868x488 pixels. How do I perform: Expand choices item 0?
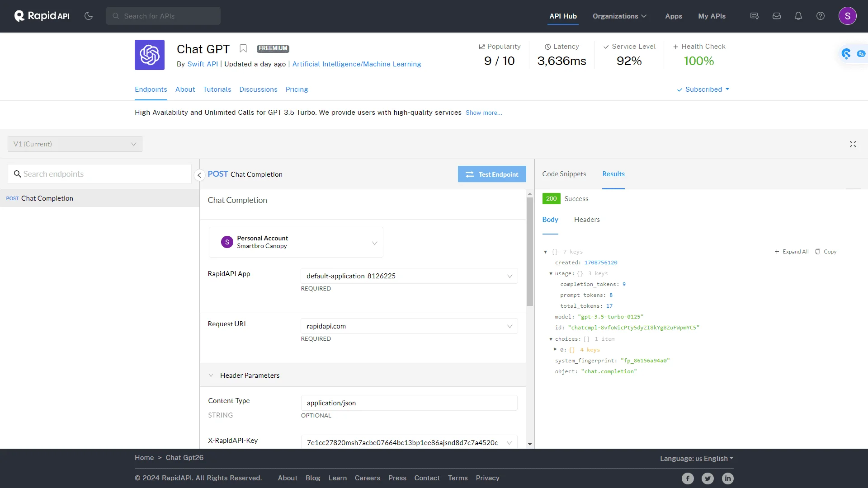556,349
